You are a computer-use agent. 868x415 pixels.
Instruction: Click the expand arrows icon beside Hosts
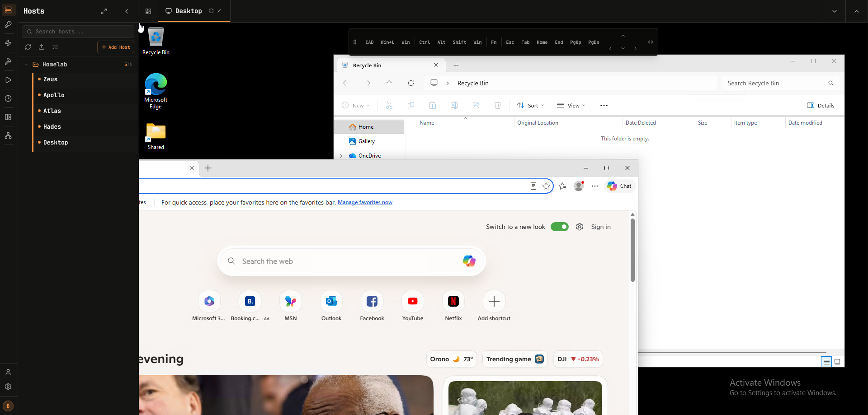104,11
